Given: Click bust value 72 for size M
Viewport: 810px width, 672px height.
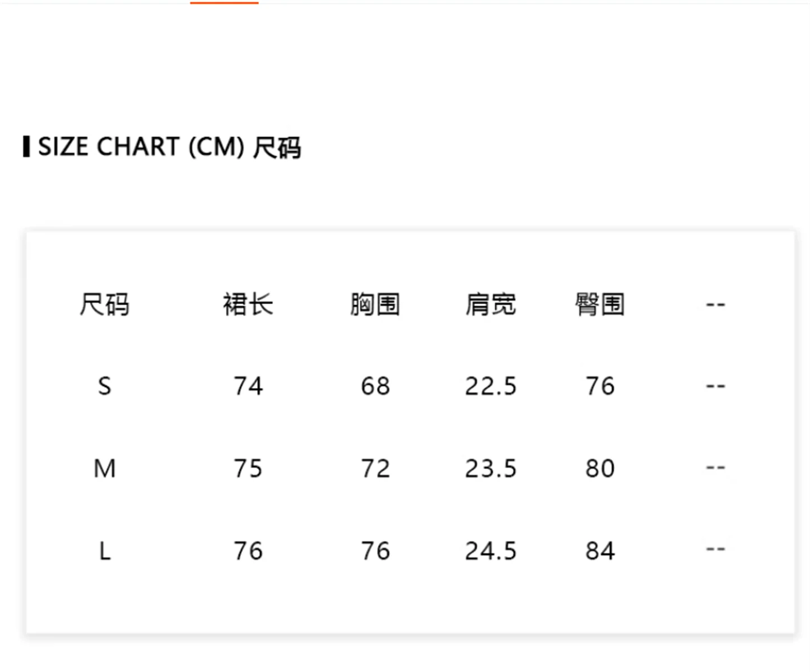Looking at the screenshot, I should 375,469.
